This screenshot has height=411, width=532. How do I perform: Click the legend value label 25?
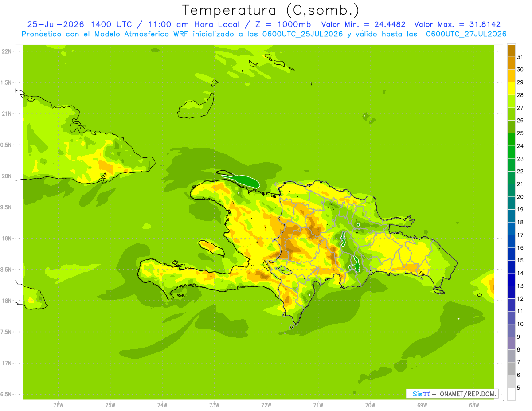coord(520,133)
